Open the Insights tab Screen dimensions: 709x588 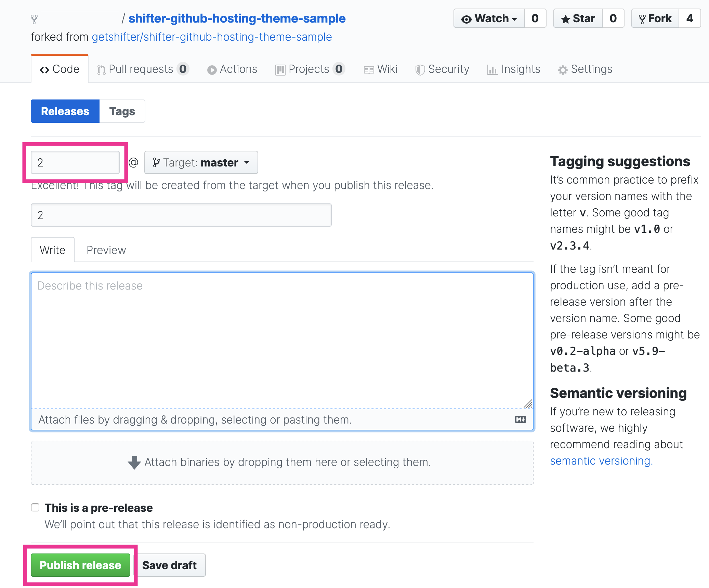point(514,69)
